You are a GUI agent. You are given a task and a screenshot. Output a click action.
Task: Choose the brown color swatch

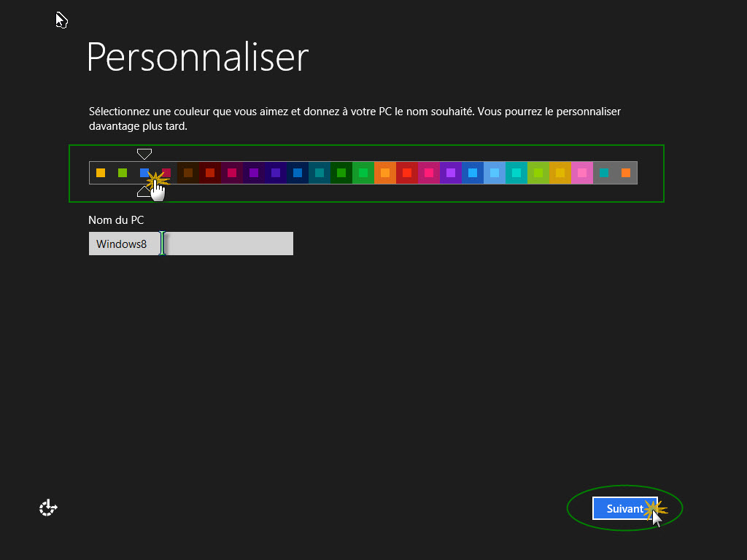tap(188, 173)
